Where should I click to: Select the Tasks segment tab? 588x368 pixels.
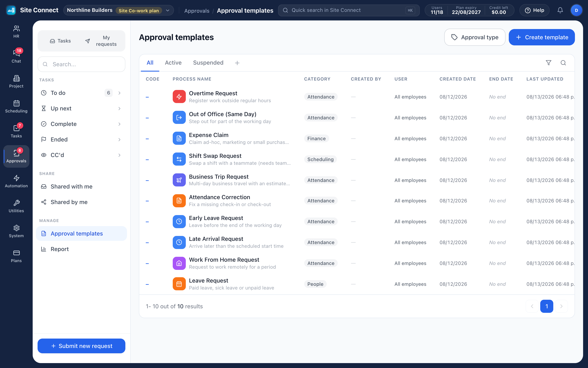[x=60, y=41]
